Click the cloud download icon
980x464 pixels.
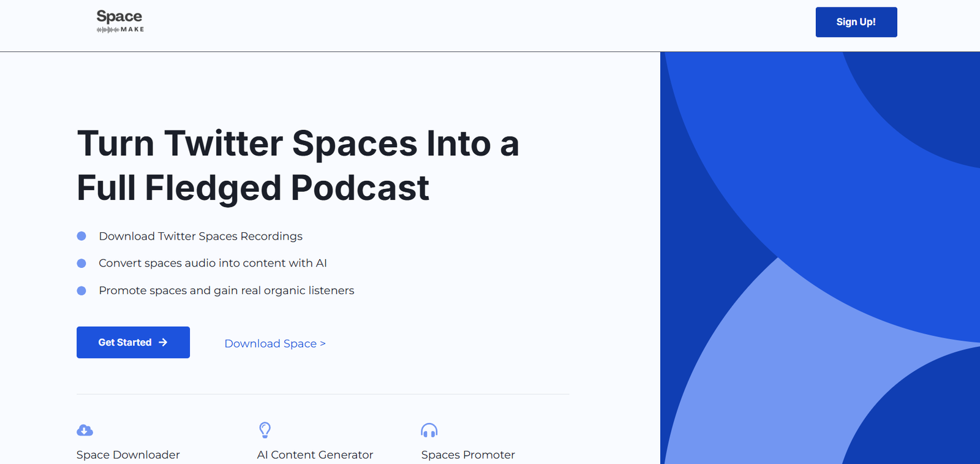pyautogui.click(x=85, y=430)
